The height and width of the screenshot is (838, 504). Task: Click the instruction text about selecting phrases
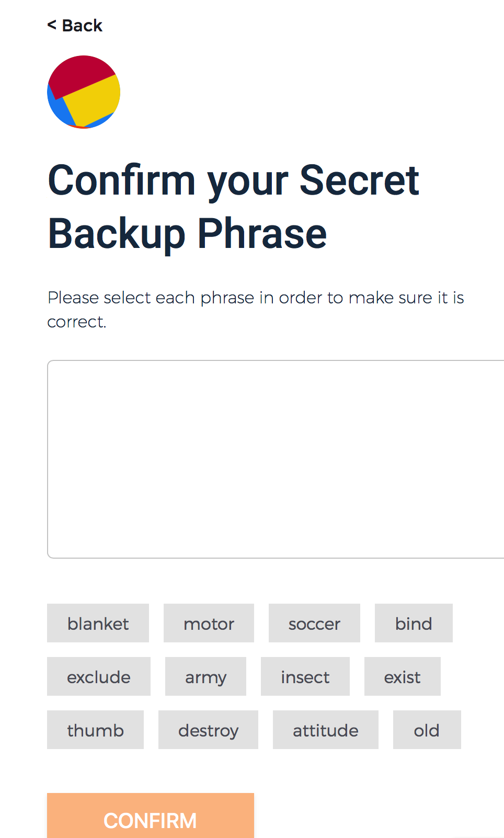coord(256,309)
